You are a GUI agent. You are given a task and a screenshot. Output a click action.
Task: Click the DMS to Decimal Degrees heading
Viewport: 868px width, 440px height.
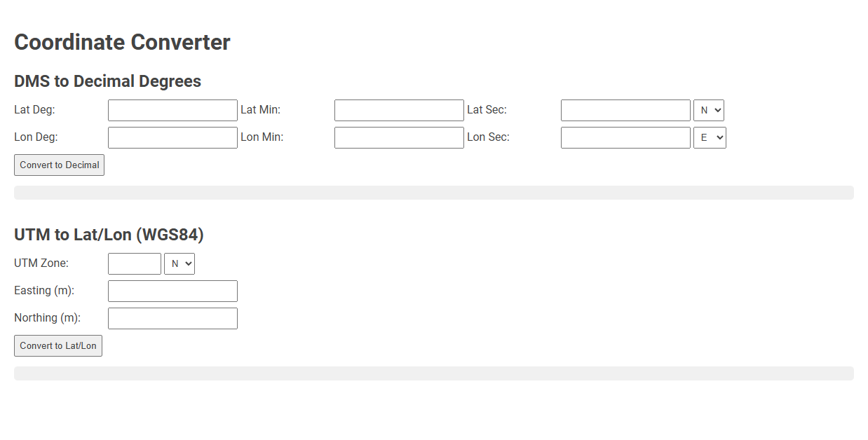(x=107, y=81)
